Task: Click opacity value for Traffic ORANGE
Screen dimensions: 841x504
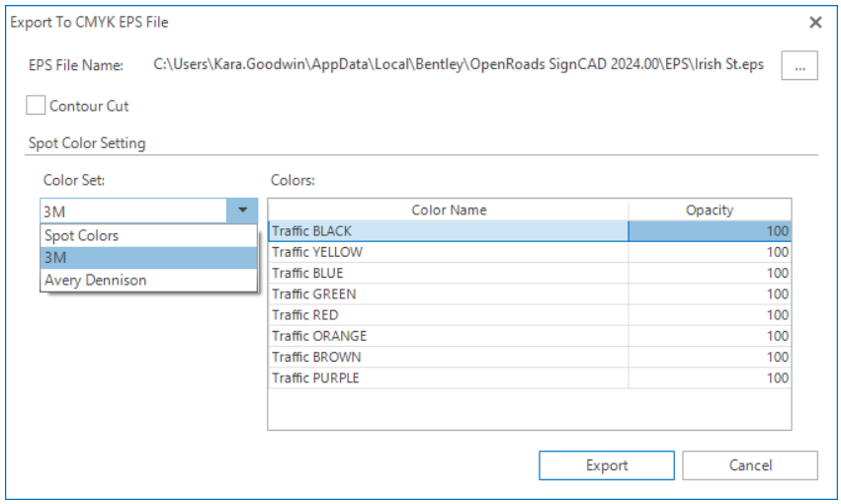Action: [710, 336]
